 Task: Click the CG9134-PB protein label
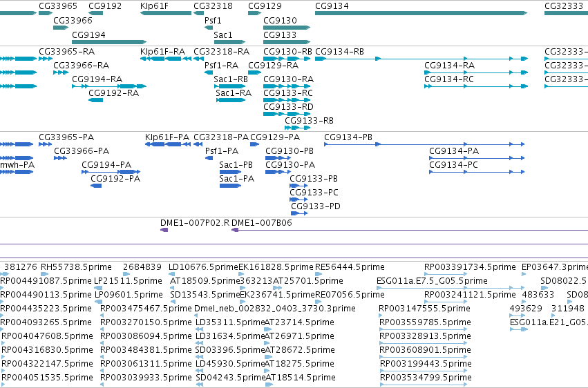click(x=348, y=137)
